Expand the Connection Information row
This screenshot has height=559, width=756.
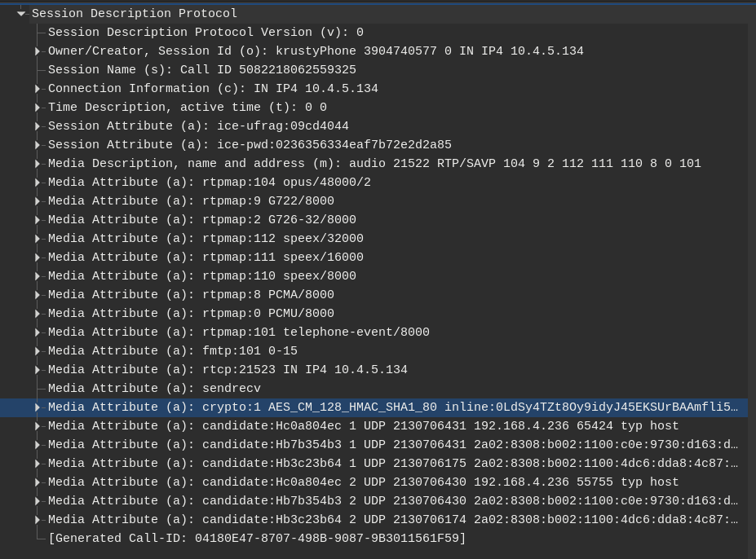(x=38, y=89)
